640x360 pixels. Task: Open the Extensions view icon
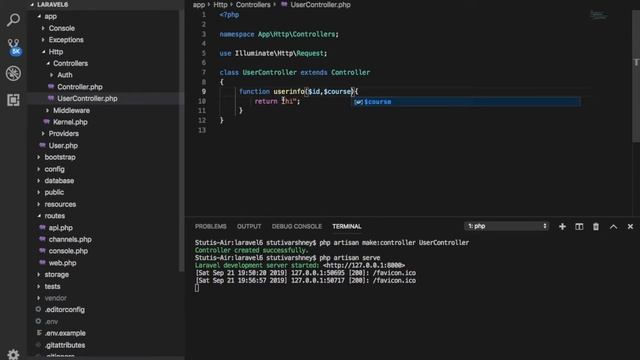pos(13,100)
